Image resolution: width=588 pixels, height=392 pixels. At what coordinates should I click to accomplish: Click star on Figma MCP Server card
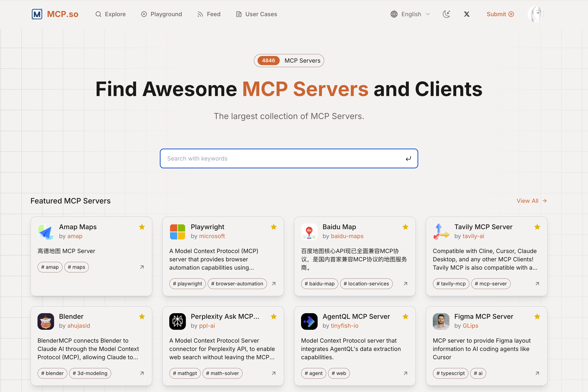(537, 317)
